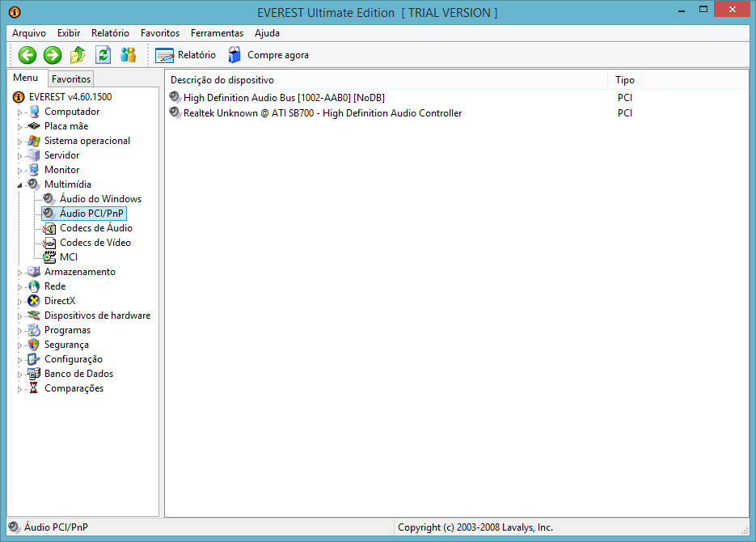Expand the Configuração tree node

click(x=19, y=360)
